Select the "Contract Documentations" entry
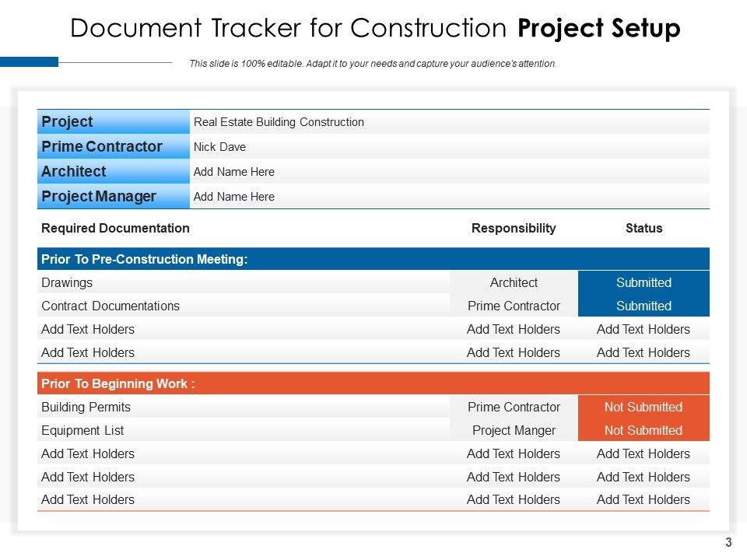The height and width of the screenshot is (560, 747). (x=110, y=306)
